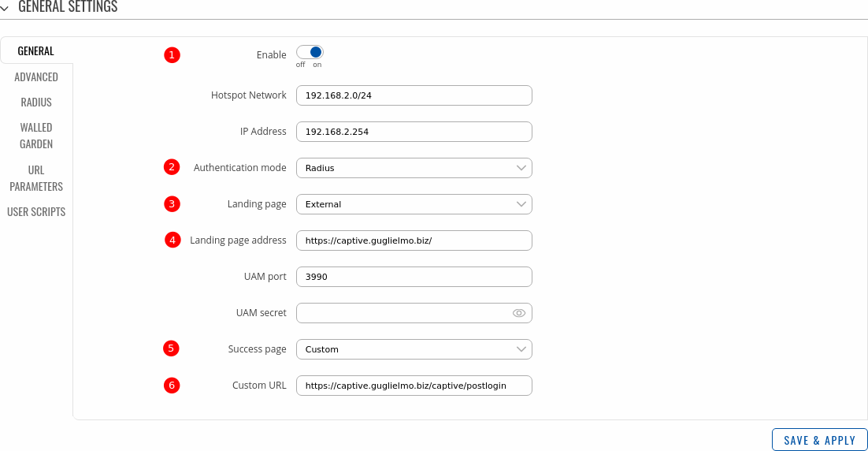Image resolution: width=868 pixels, height=451 pixels.
Task: Click the UAM port field
Action: 414,277
